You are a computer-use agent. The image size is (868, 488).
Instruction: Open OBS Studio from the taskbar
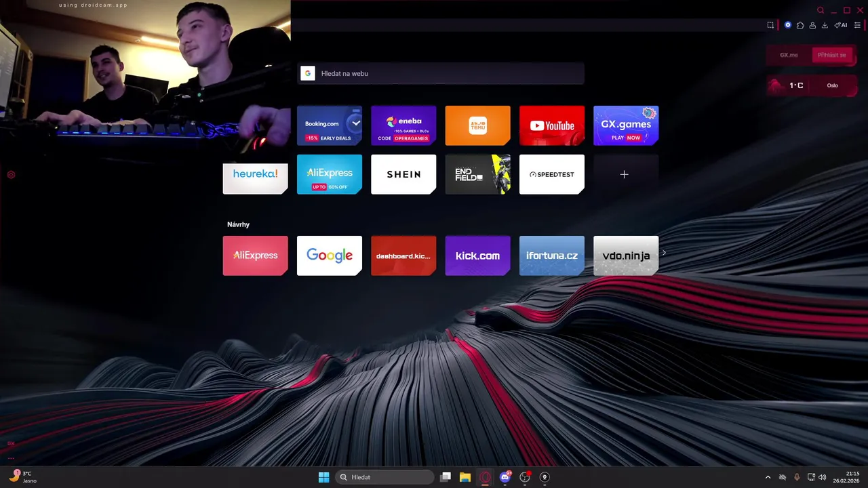tap(525, 477)
